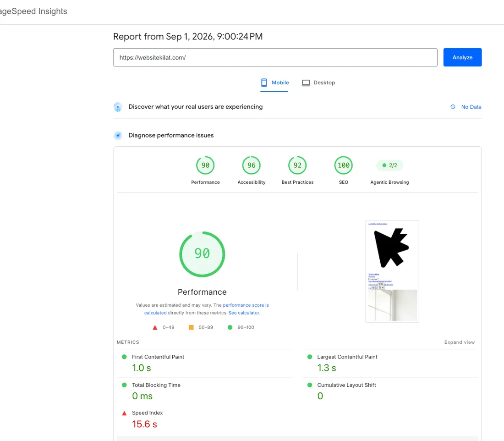Click the 15.6 s Speed Index value
The image size is (504, 441).
pyautogui.click(x=144, y=424)
